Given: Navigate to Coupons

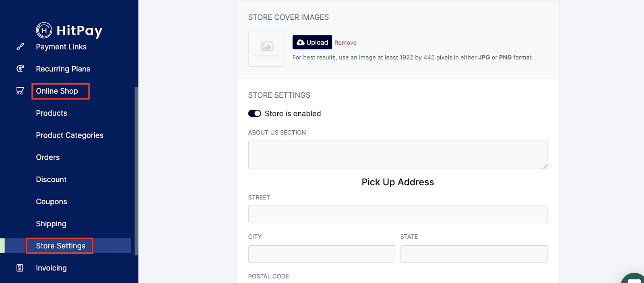Looking at the screenshot, I should pyautogui.click(x=52, y=201).
